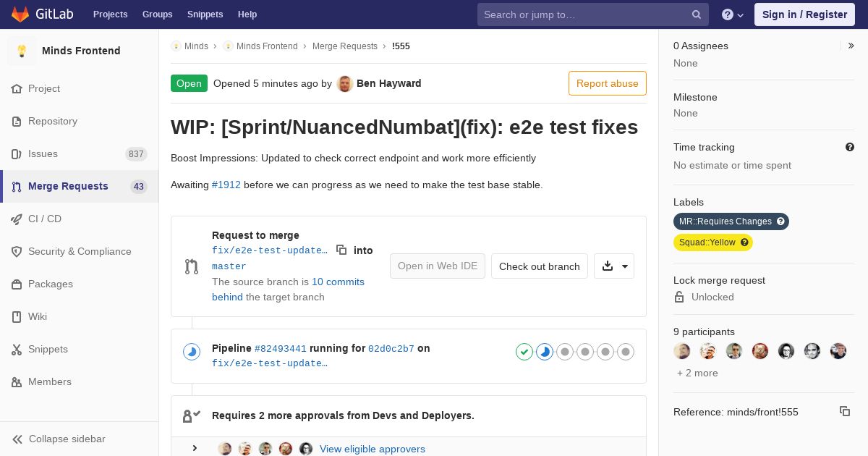Click the green Open status badge
This screenshot has height=456, width=868.
click(x=189, y=83)
